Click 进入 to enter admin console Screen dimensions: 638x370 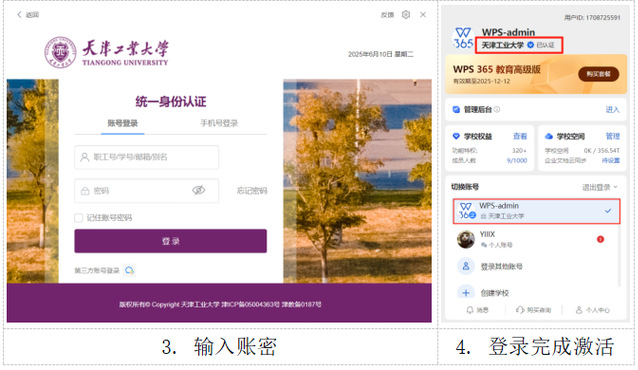(612, 109)
